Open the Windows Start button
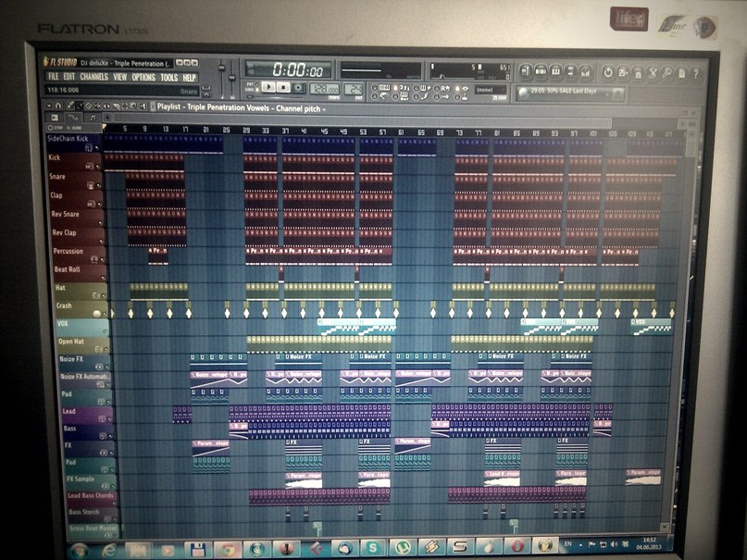Screen dimensions: 747x560 79,551
